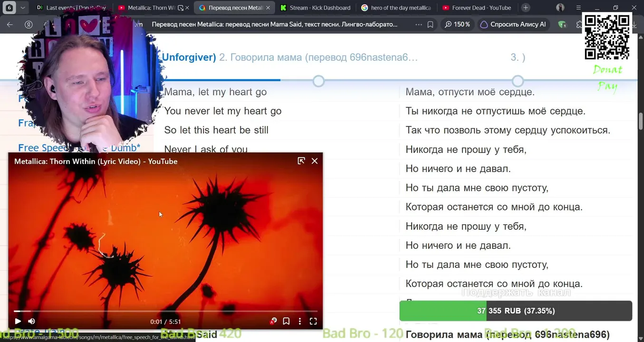644x342 pixels.
Task: Open the browser hamburger menu
Action: pos(578,8)
